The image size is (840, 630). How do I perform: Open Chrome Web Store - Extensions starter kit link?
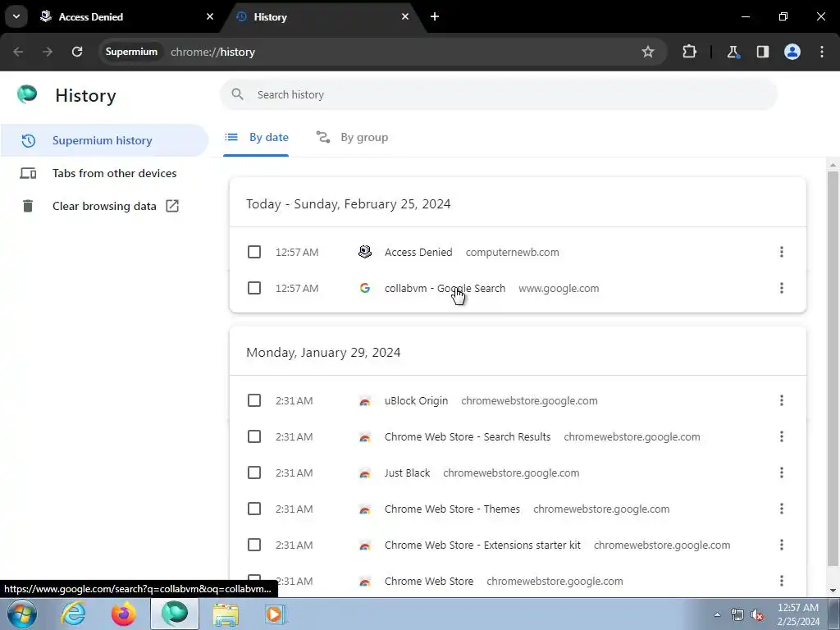click(x=482, y=545)
